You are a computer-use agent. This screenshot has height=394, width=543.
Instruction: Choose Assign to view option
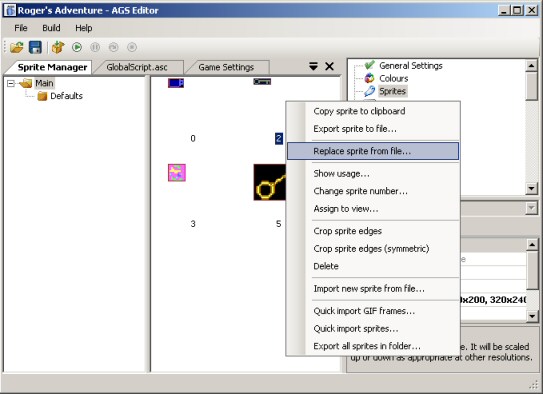point(373,209)
